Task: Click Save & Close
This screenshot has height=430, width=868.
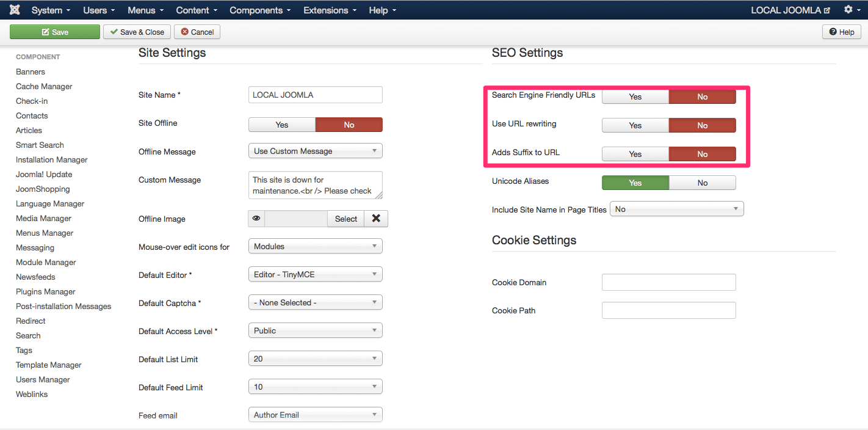Action: tap(137, 32)
